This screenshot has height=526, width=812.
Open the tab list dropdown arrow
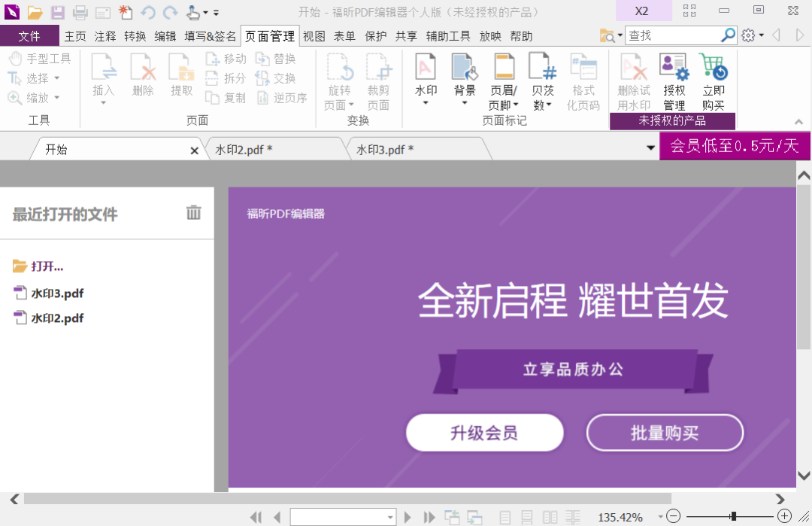tap(651, 148)
